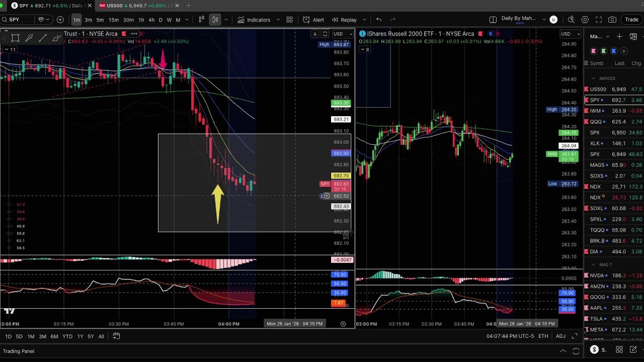
Task: Open IWM chart USD currency dropdown
Action: tap(571, 34)
